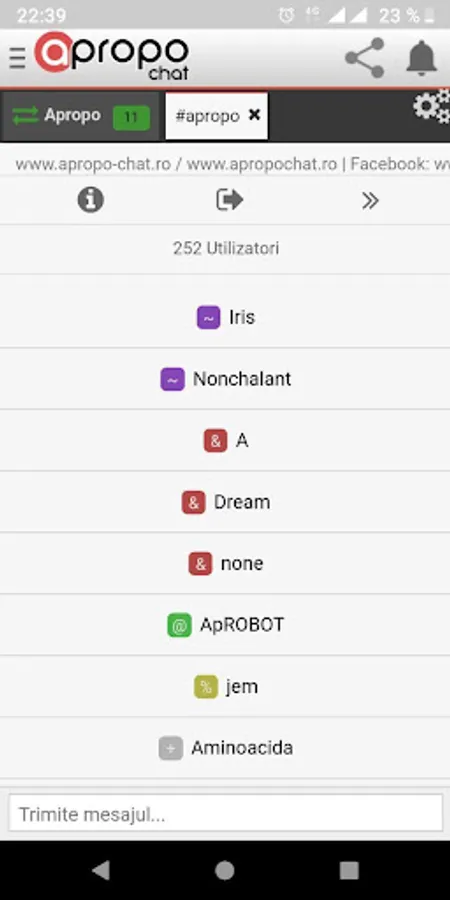Select the #apropo channel tab

point(208,116)
